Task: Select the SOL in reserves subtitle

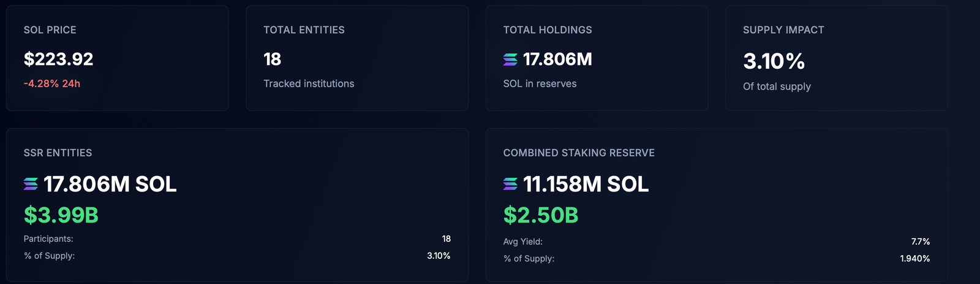Action: pyautogui.click(x=540, y=83)
